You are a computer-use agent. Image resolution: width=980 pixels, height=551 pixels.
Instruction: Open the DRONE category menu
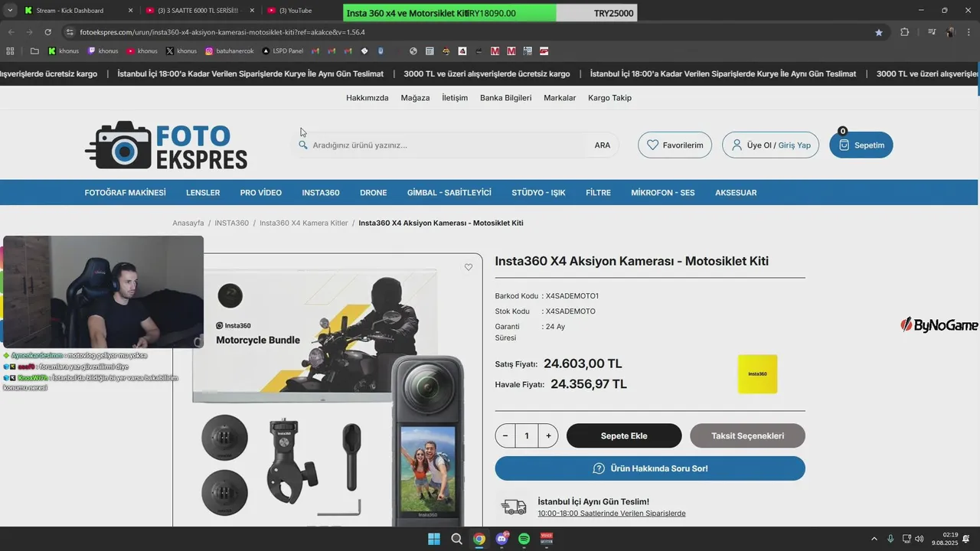373,193
